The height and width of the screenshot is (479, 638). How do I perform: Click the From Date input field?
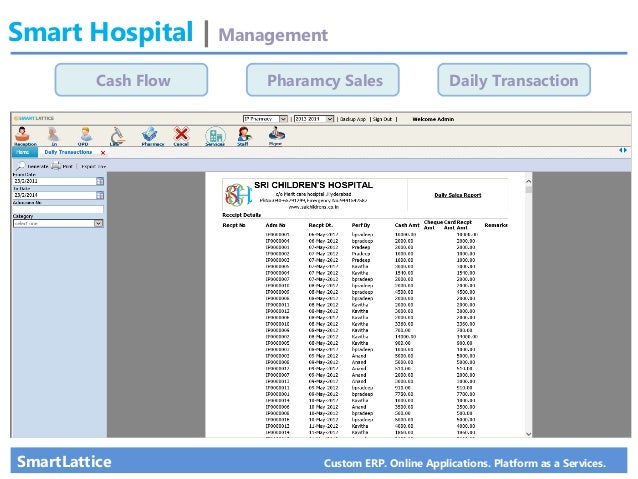[x=55, y=181]
